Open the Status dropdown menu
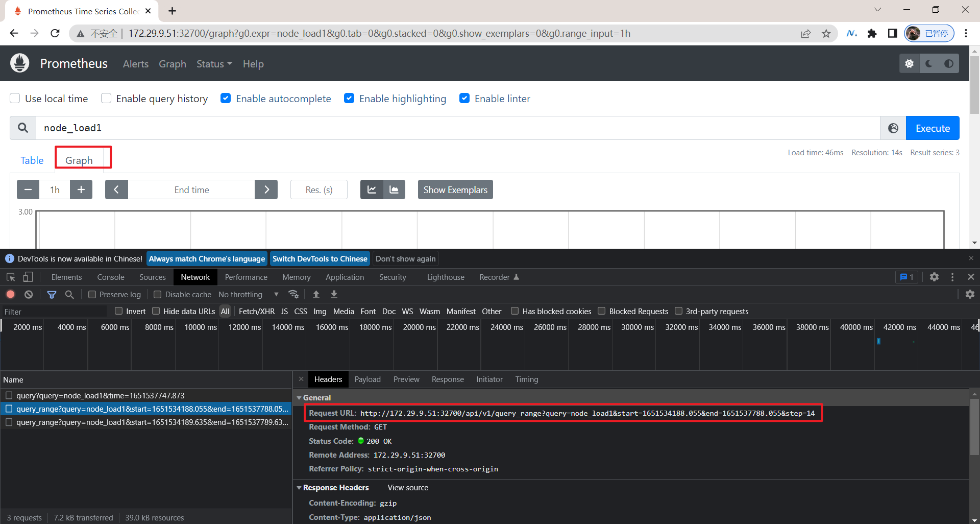Viewport: 980px width, 524px height. pos(214,64)
